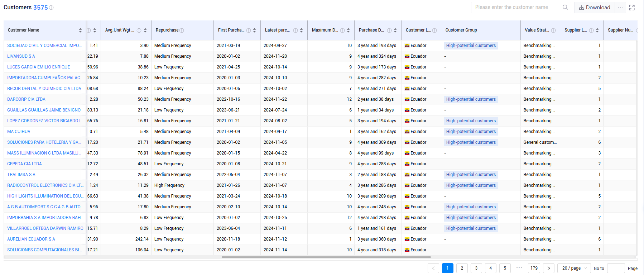Toggle fullscreen with the expand icon
Image resolution: width=644 pixels, height=275 pixels.
[632, 8]
